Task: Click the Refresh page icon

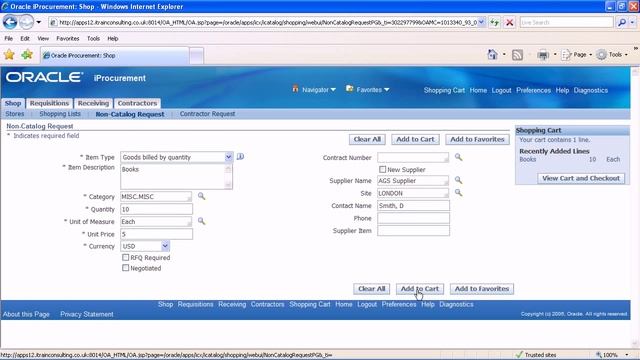Action: tap(495, 22)
